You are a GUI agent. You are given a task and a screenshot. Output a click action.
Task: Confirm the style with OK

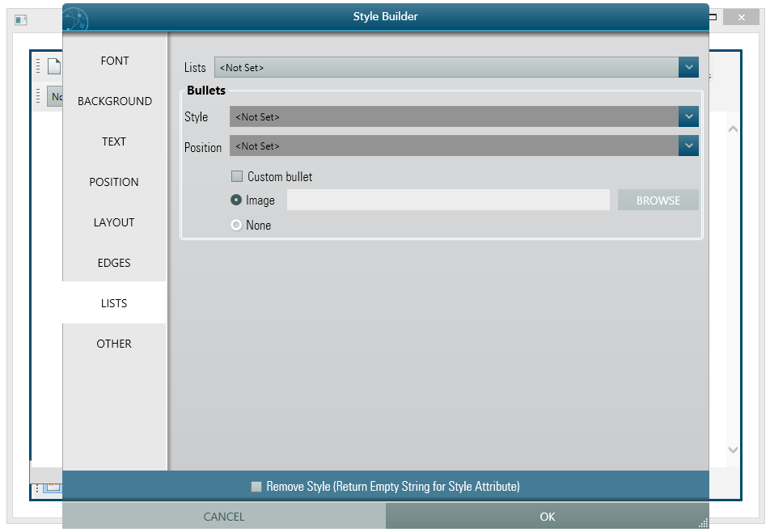[x=547, y=516]
